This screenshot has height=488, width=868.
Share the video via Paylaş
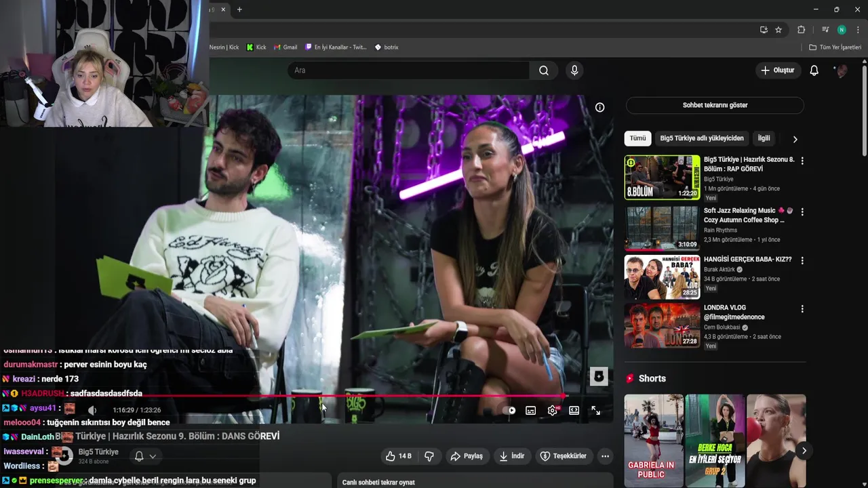[467, 456]
